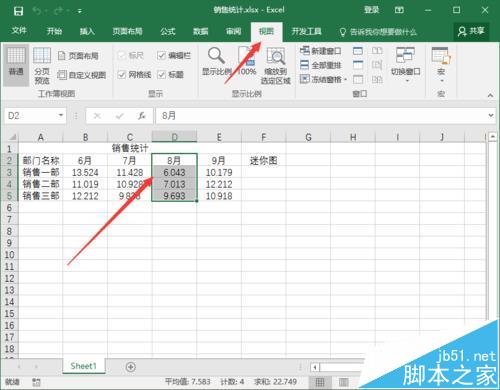This screenshot has width=500, height=390.
Task: Click cell 销售二部
Action: pos(41,184)
